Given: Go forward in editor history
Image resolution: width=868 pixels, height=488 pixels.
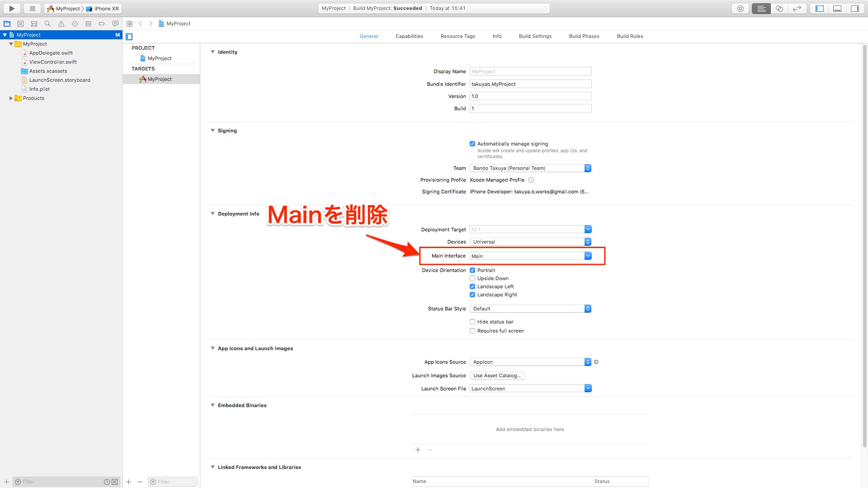Looking at the screenshot, I should pos(151,23).
